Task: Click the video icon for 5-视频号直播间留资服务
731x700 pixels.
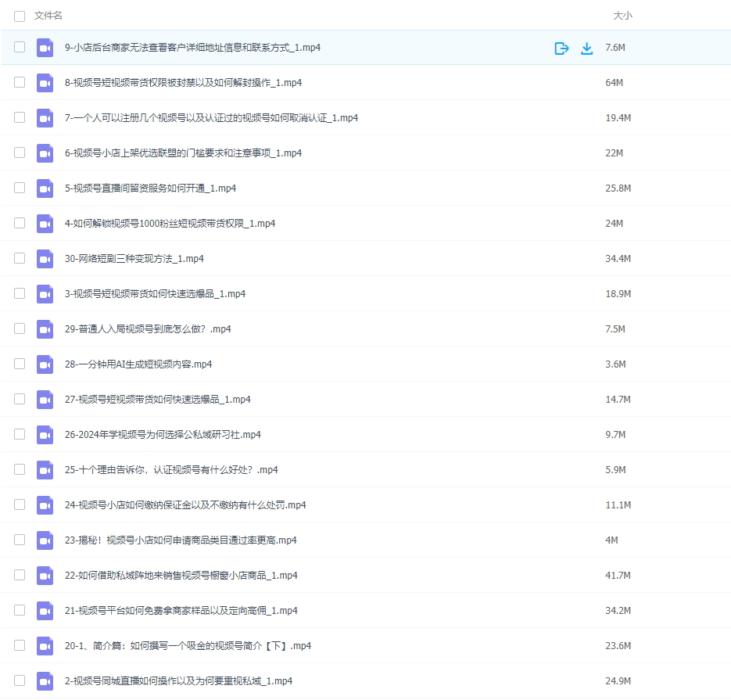Action: [x=45, y=188]
